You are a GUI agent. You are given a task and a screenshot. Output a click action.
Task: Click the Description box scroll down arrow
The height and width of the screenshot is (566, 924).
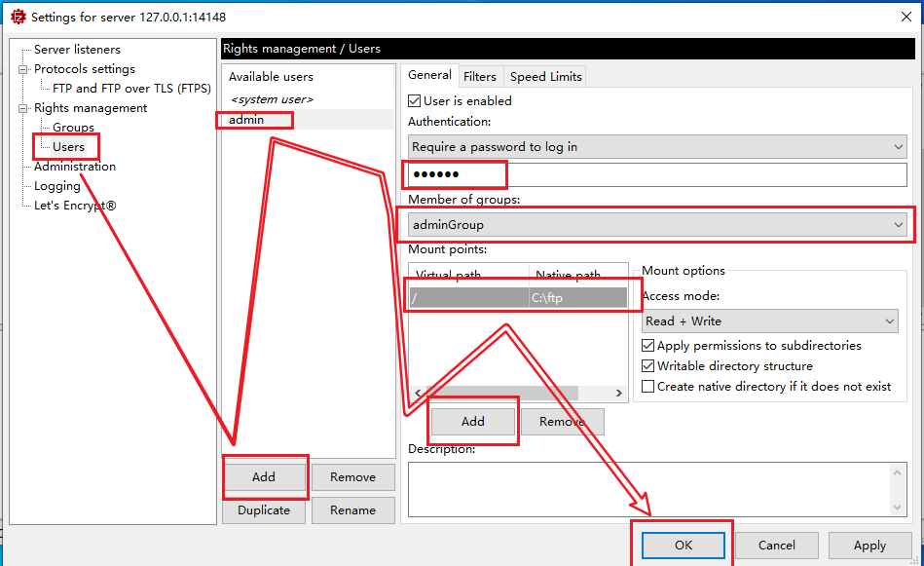[x=898, y=507]
